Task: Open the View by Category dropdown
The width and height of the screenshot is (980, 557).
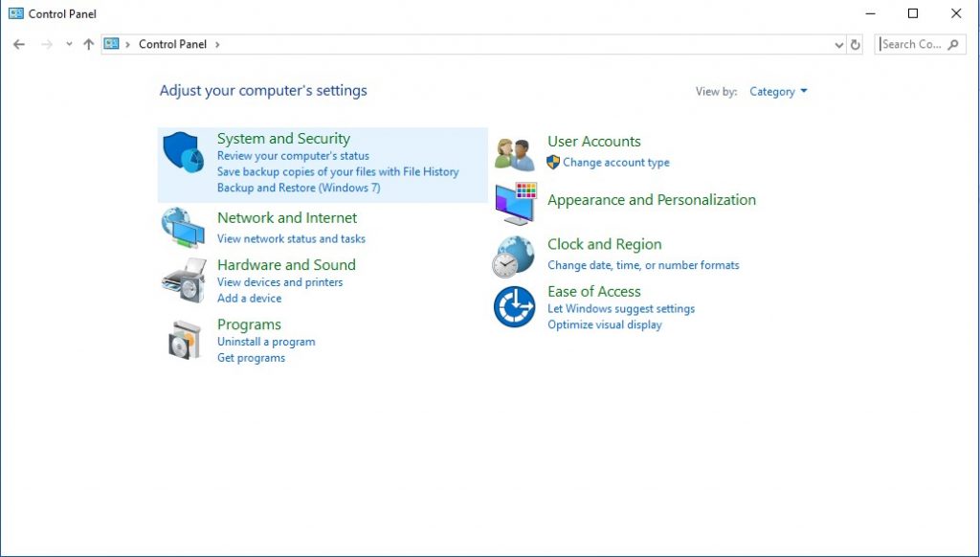Action: coord(779,92)
